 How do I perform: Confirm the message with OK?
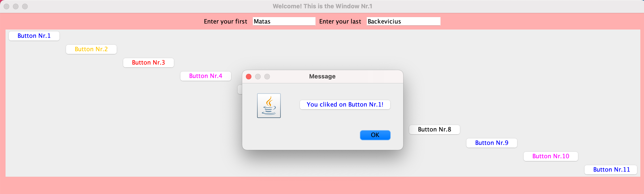tap(375, 135)
